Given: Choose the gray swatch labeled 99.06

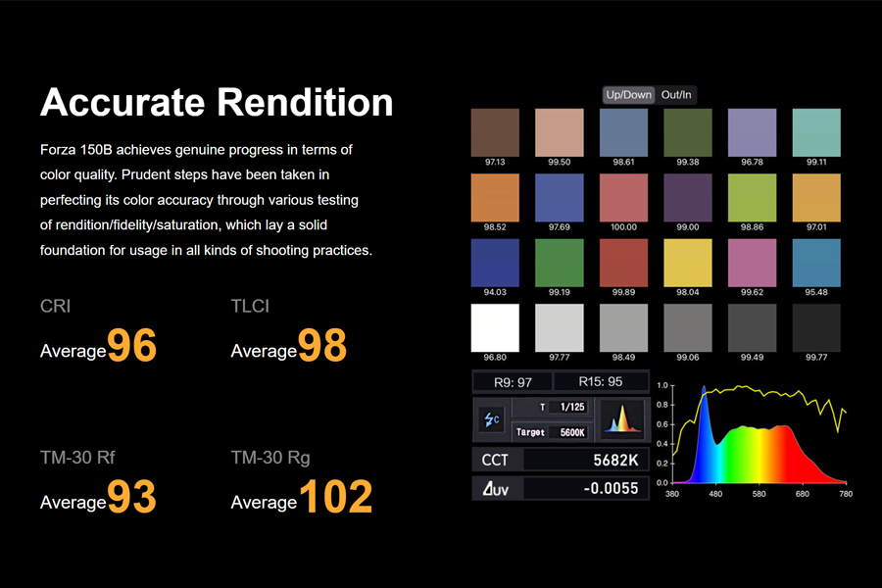Looking at the screenshot, I should 687,328.
